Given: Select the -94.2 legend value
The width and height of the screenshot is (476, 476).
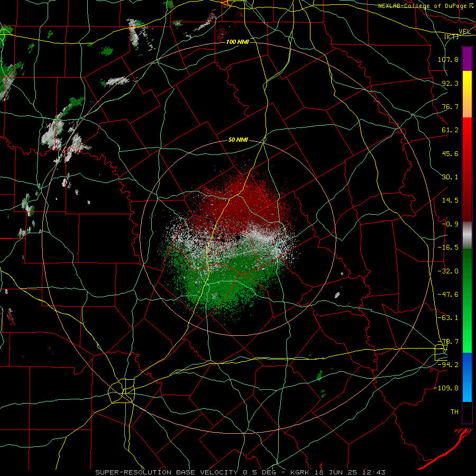Looking at the screenshot, I should tap(448, 365).
